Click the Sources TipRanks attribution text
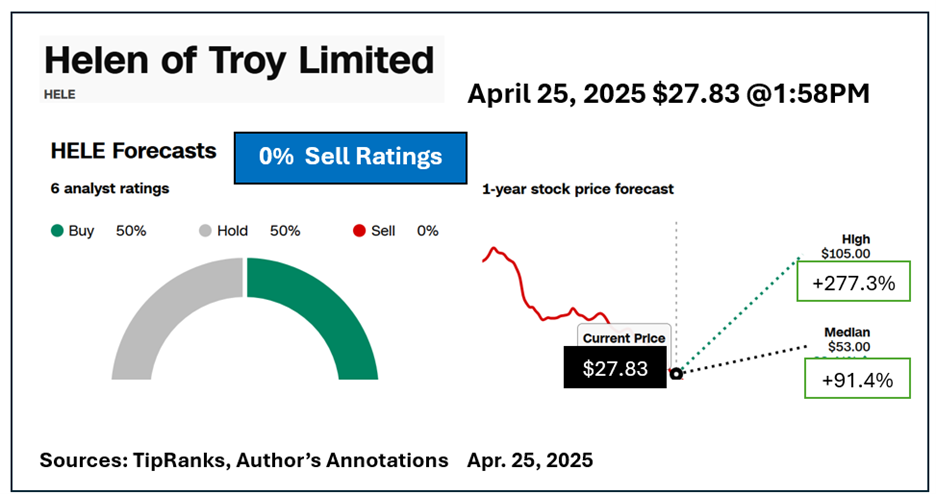The height and width of the screenshot is (494, 936). [243, 460]
